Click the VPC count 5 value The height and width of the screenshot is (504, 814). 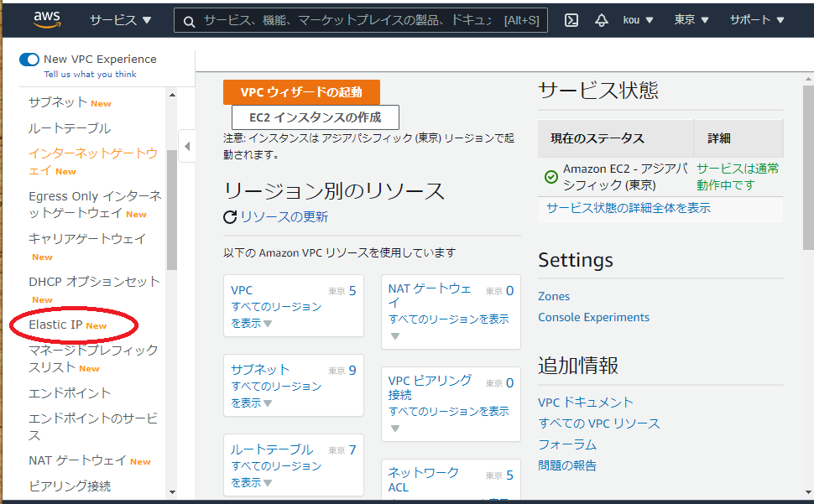tap(352, 291)
